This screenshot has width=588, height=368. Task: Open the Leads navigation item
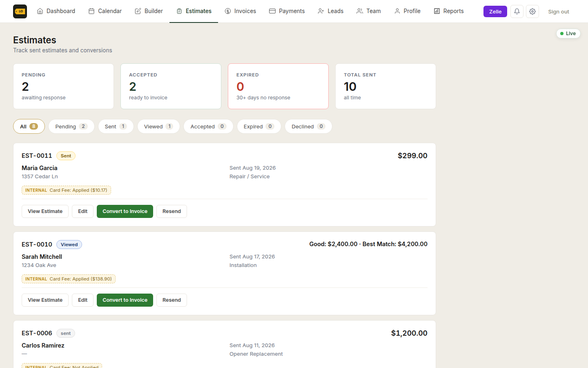coord(331,11)
